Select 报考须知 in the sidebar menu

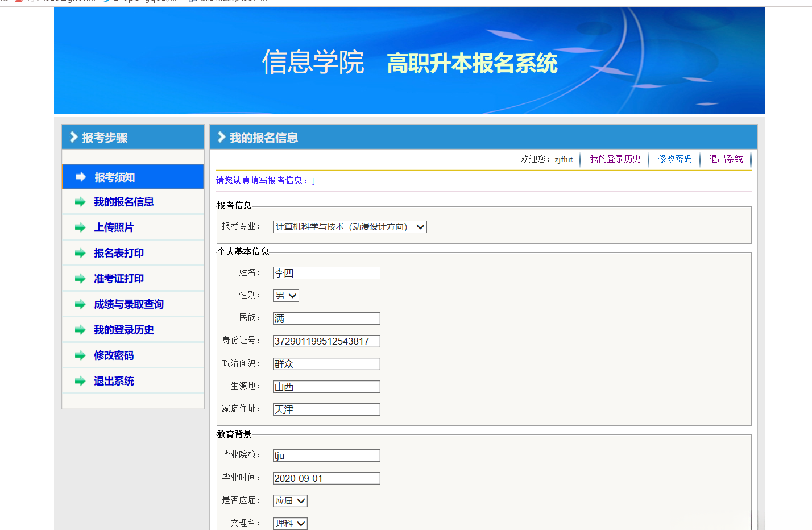click(x=114, y=176)
